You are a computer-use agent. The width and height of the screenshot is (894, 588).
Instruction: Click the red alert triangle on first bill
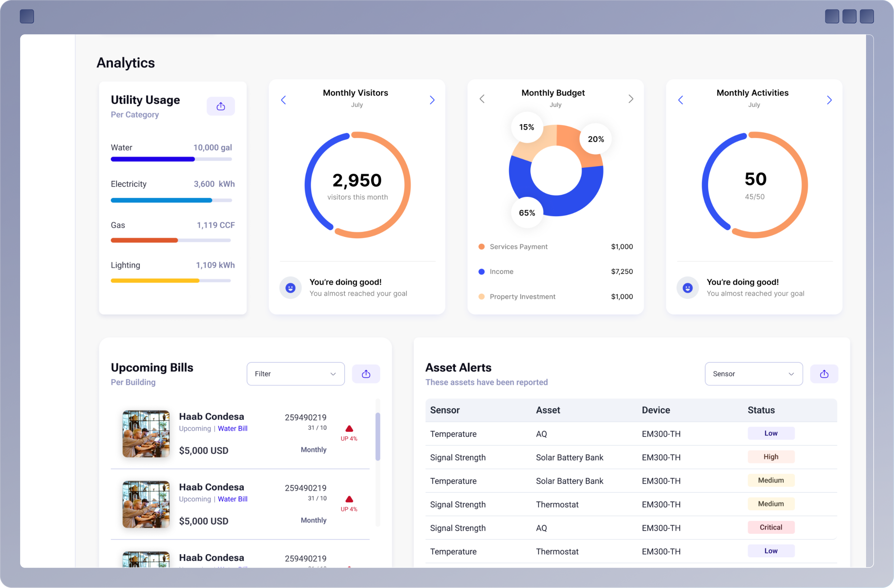[x=349, y=428]
